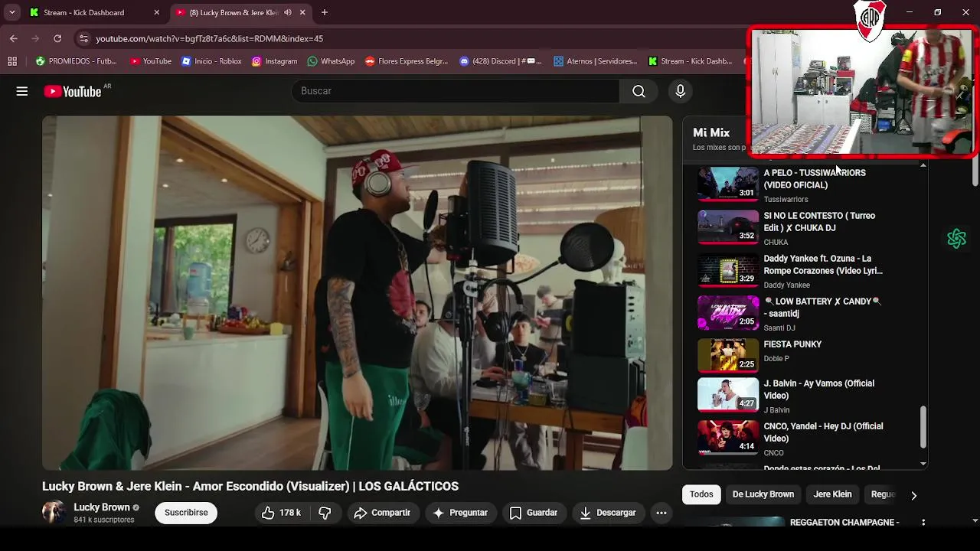Viewport: 980px width, 551px height.
Task: Select the Jere Klein filter chip
Action: pyautogui.click(x=832, y=494)
